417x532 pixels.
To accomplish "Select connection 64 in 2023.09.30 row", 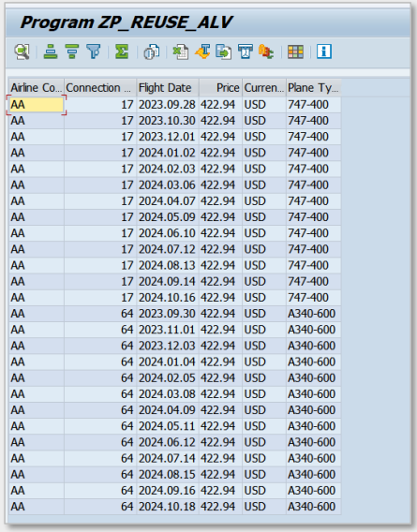I will click(100, 314).
